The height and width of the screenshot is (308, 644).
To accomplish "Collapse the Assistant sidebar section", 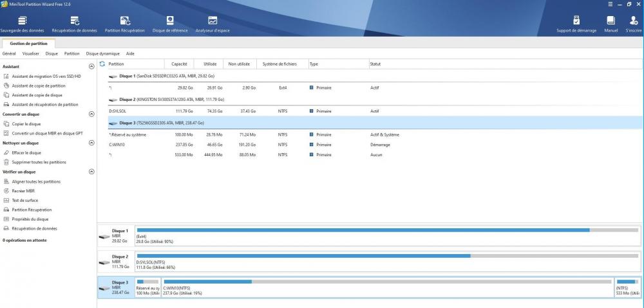I will [x=91, y=66].
